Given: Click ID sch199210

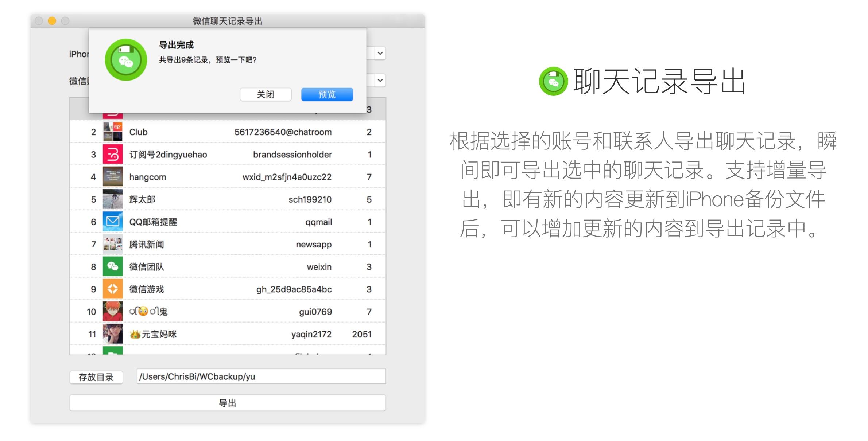Looking at the screenshot, I should pos(310,199).
